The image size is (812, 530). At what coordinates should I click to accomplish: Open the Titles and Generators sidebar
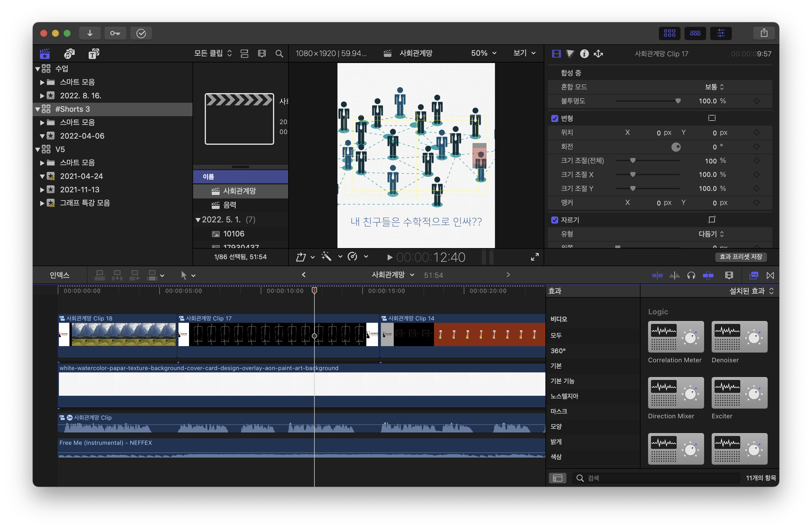(94, 54)
